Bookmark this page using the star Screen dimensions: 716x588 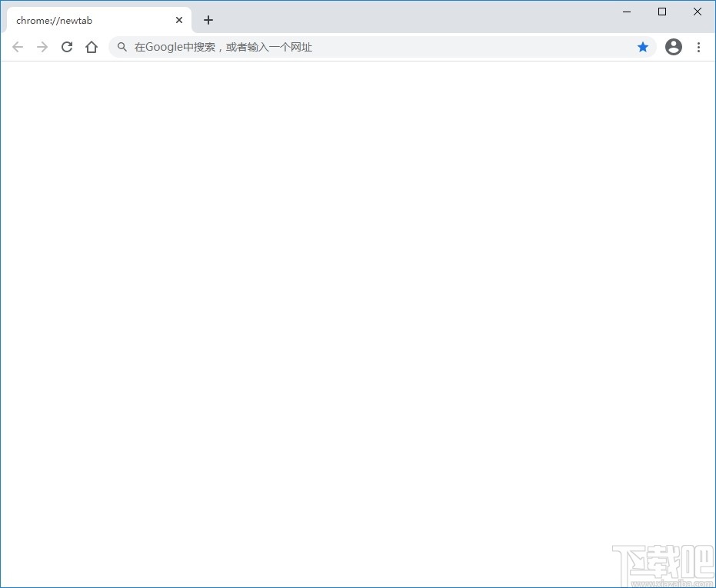[643, 47]
